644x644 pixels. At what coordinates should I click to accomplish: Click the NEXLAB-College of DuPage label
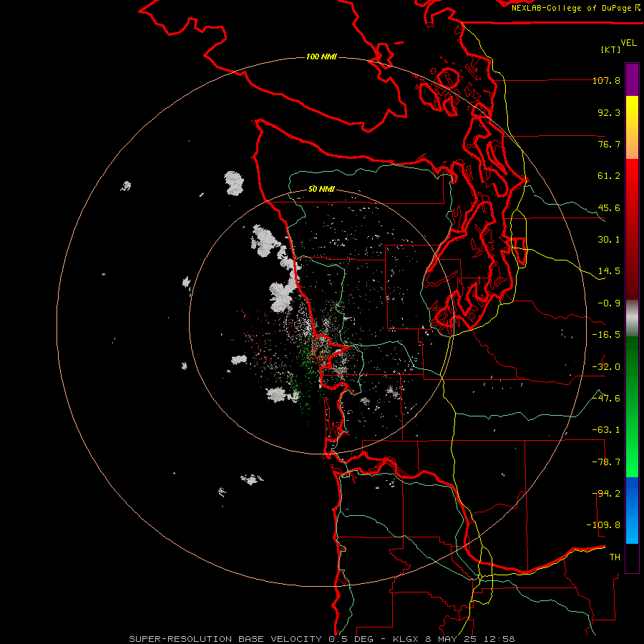[576, 8]
